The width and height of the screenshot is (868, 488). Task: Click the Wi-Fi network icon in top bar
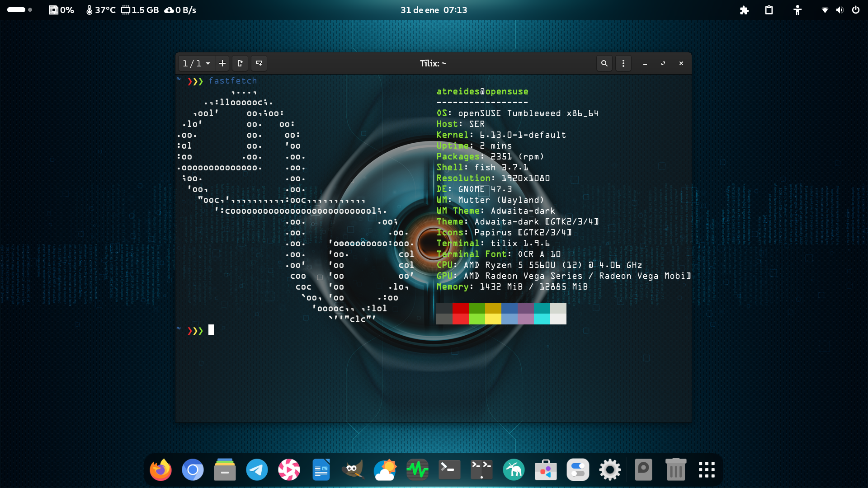coord(825,10)
